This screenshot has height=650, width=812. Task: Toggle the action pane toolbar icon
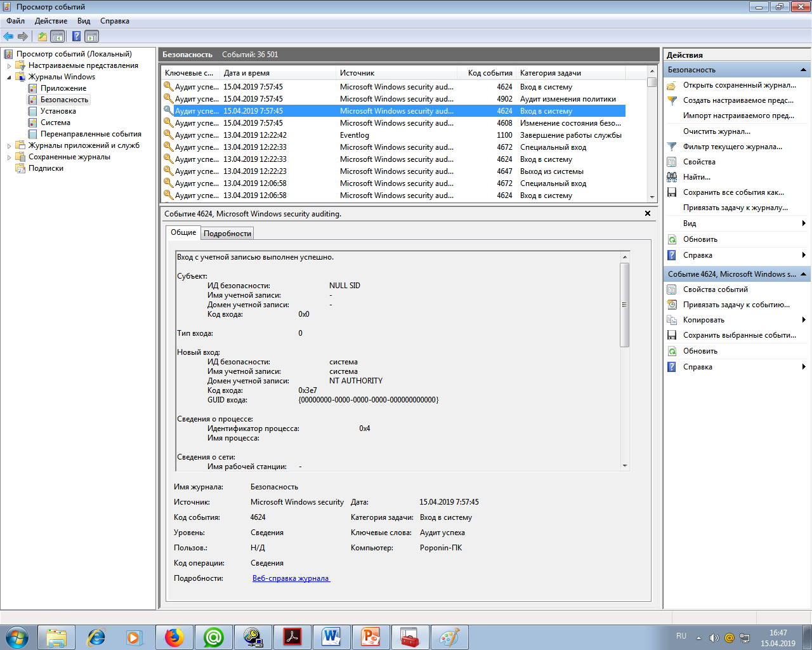(92, 36)
